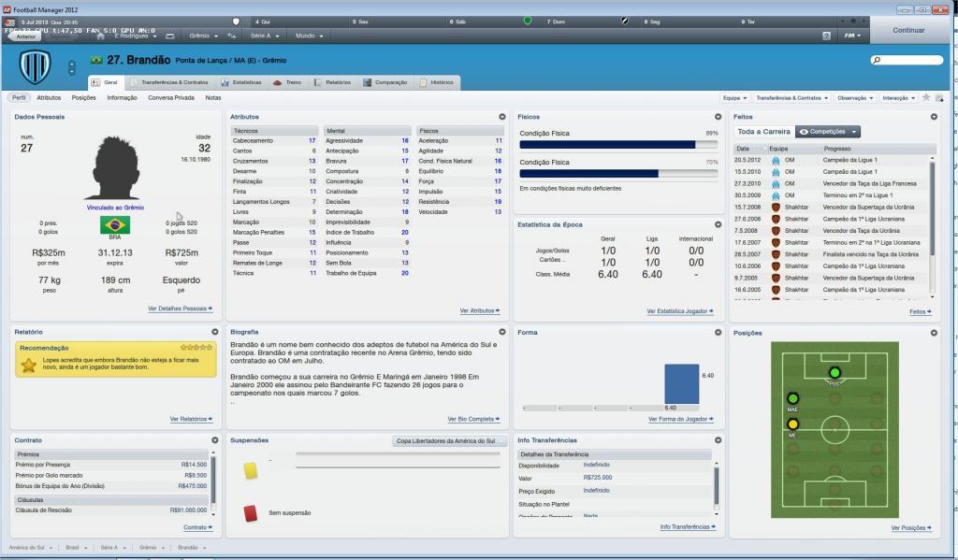Click the black-white shield near 8 Seg

pos(624,21)
